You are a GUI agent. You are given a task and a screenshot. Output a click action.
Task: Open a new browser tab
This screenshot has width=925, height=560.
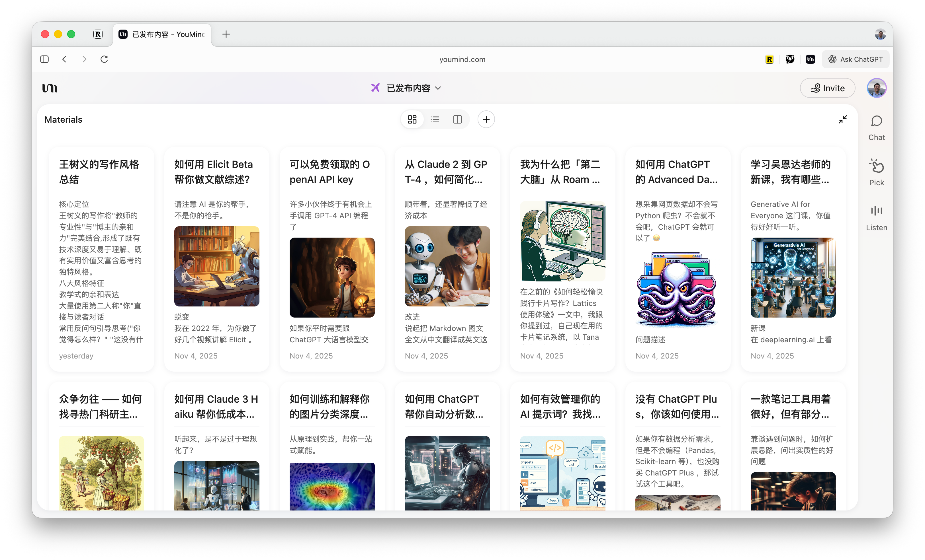(x=226, y=34)
